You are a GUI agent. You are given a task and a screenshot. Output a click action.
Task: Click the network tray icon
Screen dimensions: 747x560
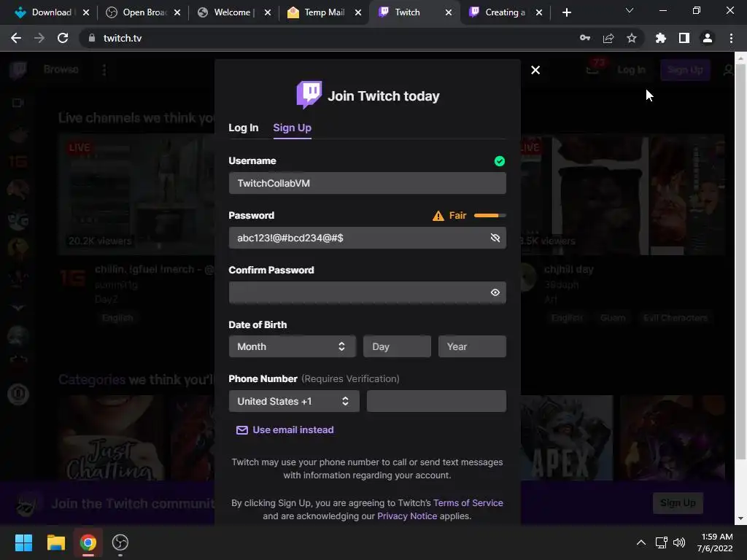coord(661,542)
